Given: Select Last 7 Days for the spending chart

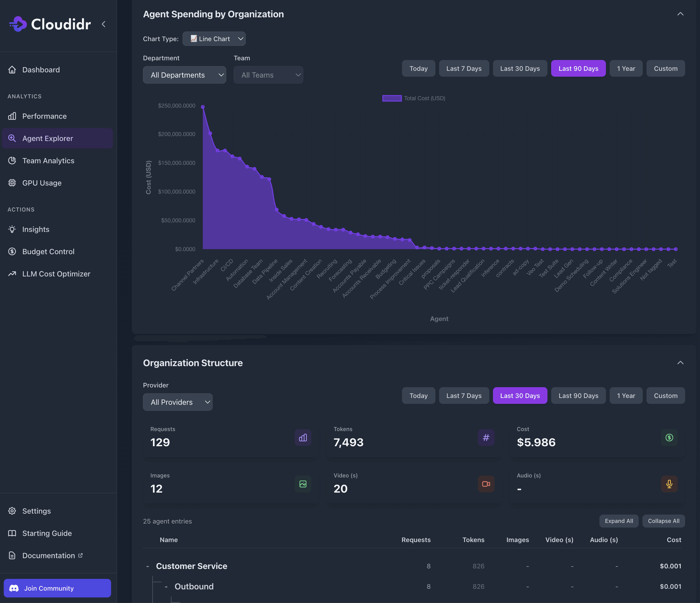Looking at the screenshot, I should coord(464,69).
